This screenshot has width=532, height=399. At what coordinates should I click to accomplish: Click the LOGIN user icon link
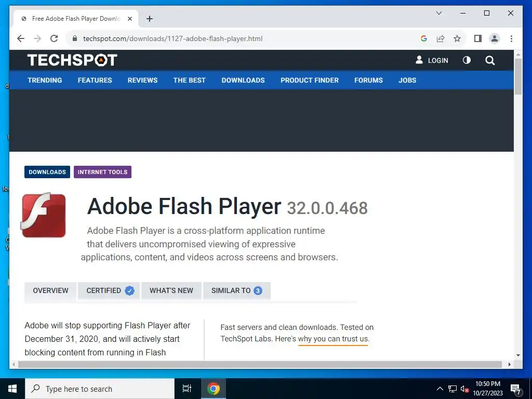pos(432,60)
